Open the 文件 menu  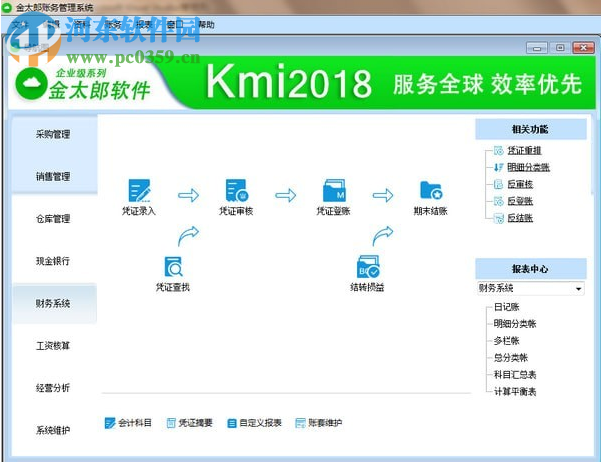tap(20, 25)
